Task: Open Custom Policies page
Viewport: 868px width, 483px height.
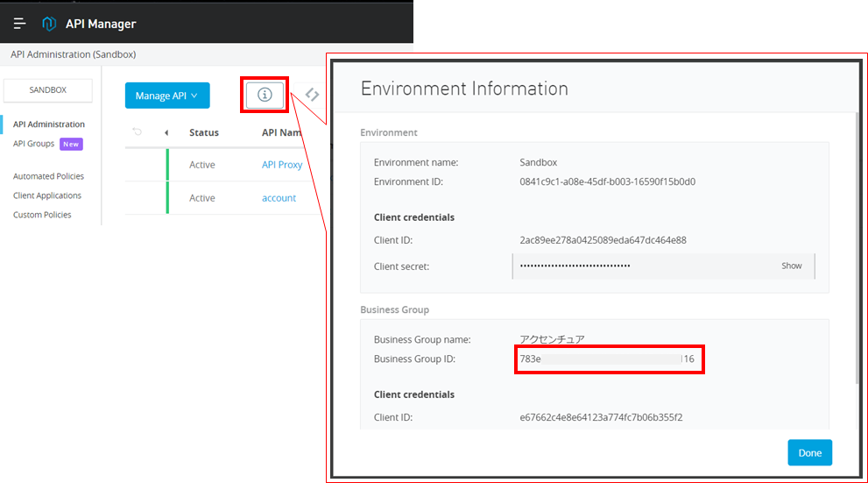Action: pyautogui.click(x=42, y=215)
